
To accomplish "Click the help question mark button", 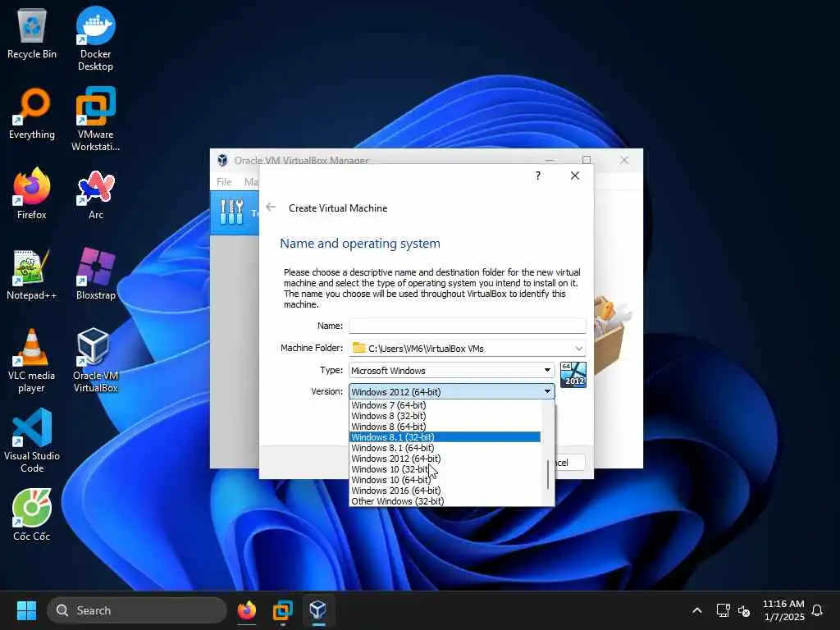I will (x=538, y=176).
